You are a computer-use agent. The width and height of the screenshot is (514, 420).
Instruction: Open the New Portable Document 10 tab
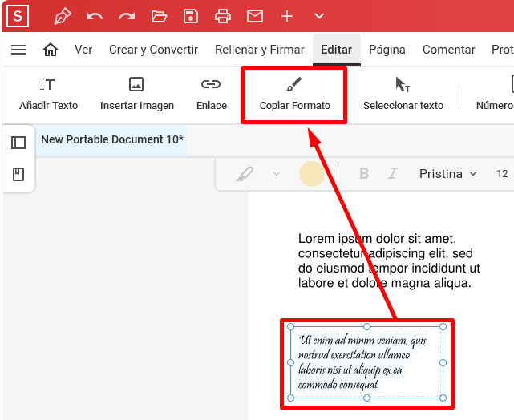pyautogui.click(x=112, y=139)
